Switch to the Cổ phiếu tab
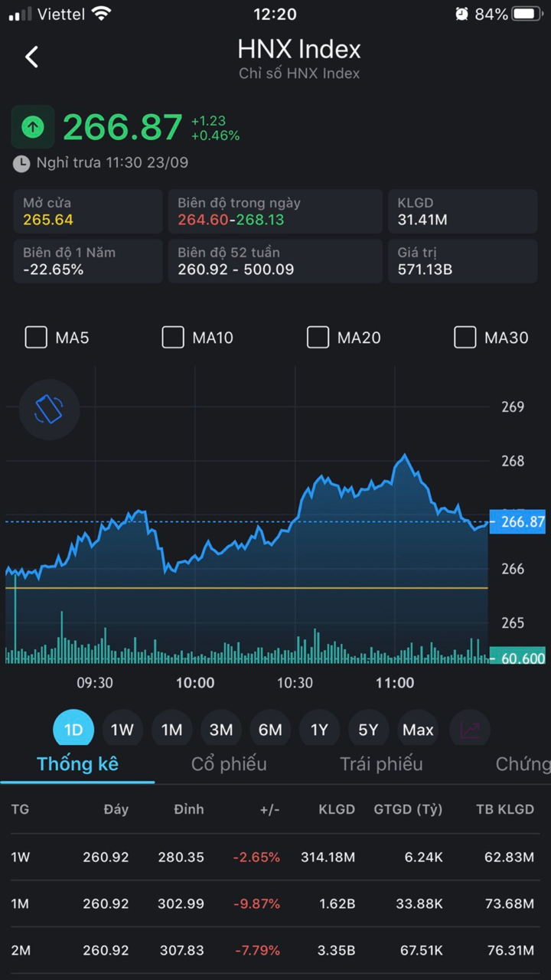This screenshot has width=551, height=980. pyautogui.click(x=229, y=763)
